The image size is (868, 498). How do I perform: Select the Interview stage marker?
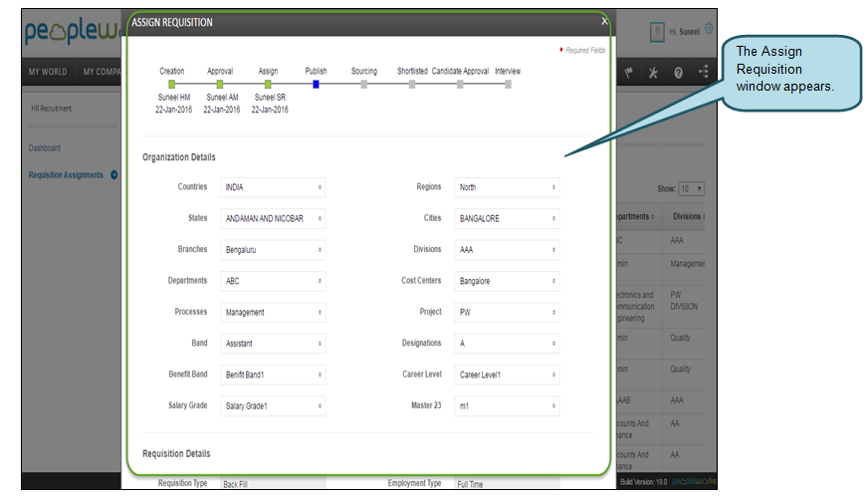coord(509,85)
